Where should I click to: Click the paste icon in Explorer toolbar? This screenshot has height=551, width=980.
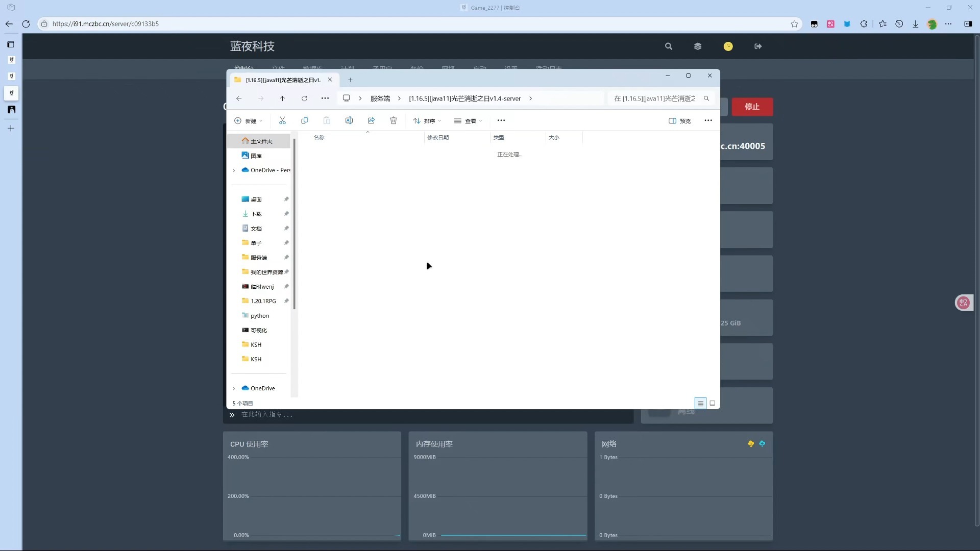(327, 121)
